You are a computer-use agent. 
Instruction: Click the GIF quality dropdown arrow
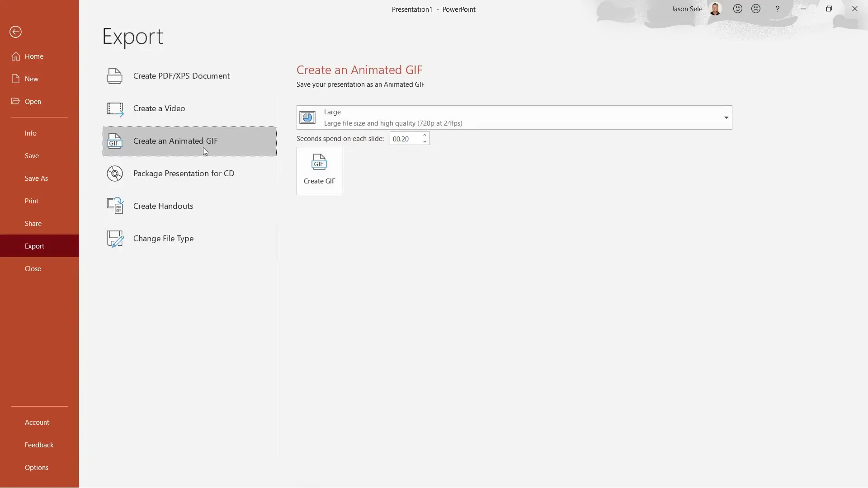[x=726, y=118]
